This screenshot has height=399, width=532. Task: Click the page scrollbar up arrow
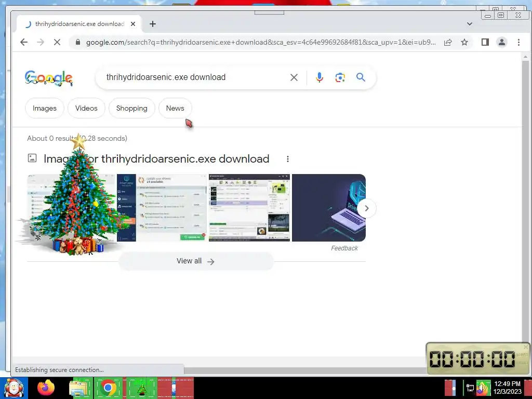(526, 57)
